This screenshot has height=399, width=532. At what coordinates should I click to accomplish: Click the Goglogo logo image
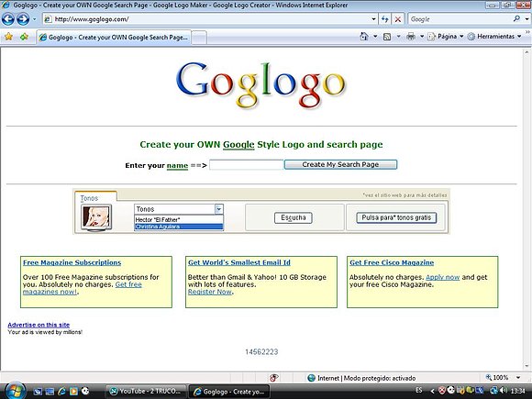(x=260, y=85)
